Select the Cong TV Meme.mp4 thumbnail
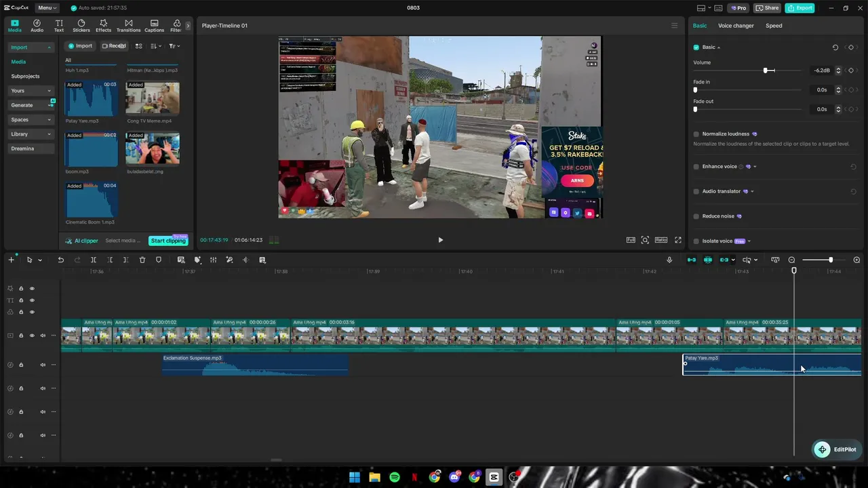Image resolution: width=868 pixels, height=488 pixels. [x=153, y=99]
